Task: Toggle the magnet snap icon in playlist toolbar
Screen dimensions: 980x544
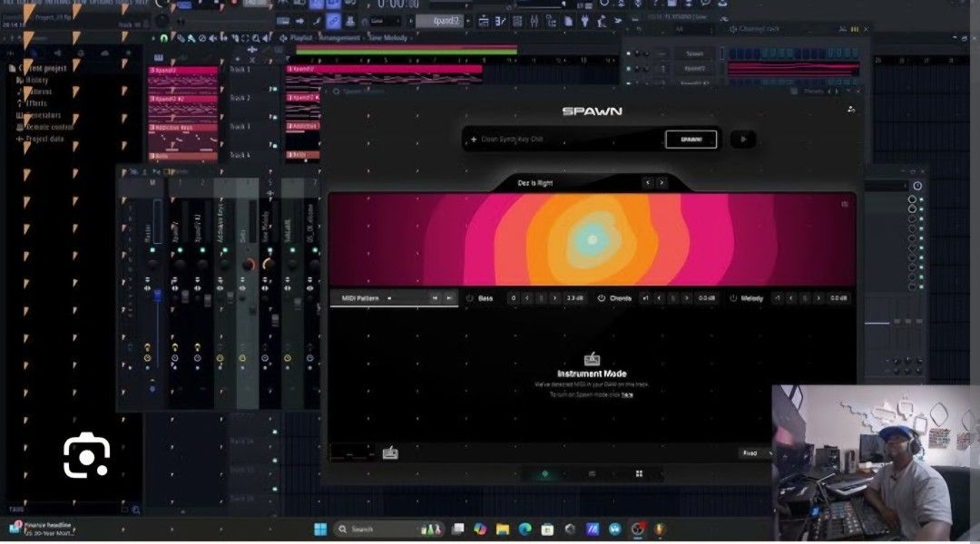Action: [164, 38]
